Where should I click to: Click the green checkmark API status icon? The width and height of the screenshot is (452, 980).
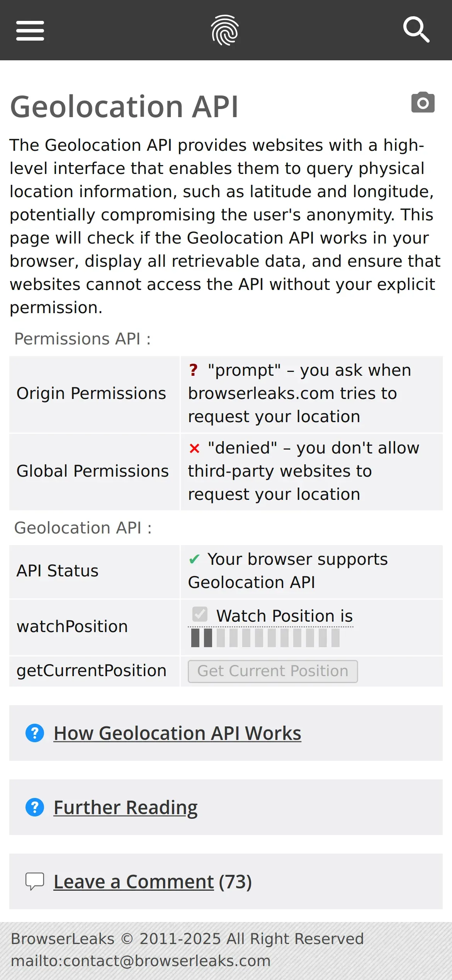[x=194, y=559]
